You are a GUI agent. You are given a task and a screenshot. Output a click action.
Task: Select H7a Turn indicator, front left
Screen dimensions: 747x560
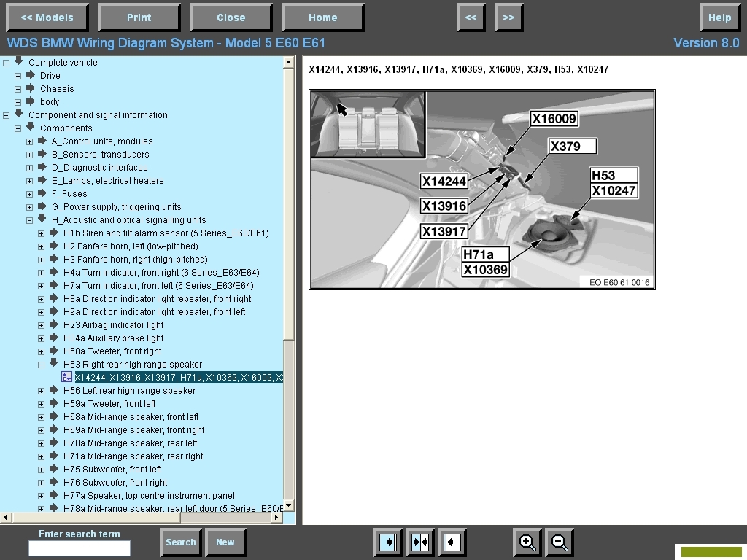pos(158,286)
